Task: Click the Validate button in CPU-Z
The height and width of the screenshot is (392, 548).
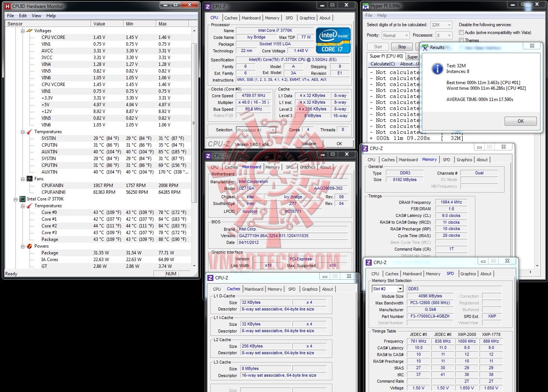Action: [x=309, y=144]
